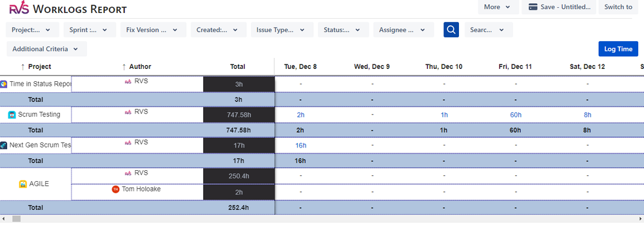Viewport: 644px width, 241px height.
Task: Open the More dropdown
Action: coord(498,7)
